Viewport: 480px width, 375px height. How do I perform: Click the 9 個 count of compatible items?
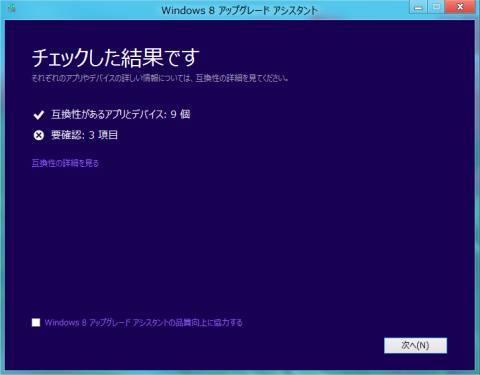point(180,114)
